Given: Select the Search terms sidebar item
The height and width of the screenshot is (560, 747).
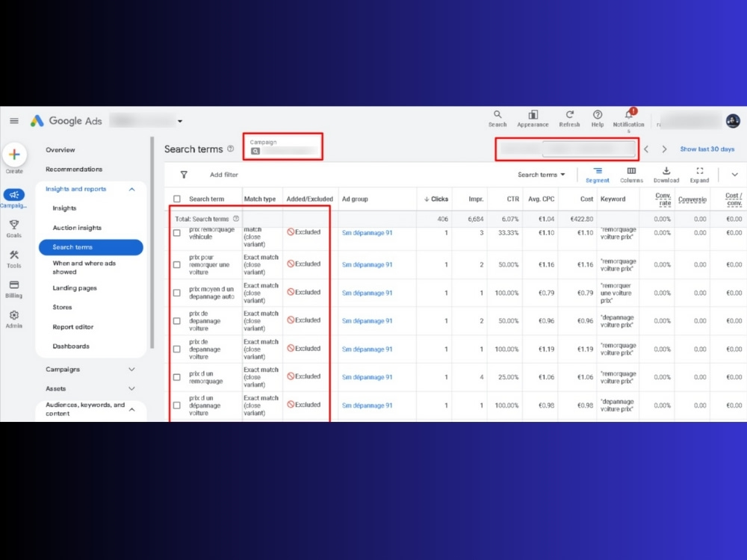Looking at the screenshot, I should click(91, 247).
